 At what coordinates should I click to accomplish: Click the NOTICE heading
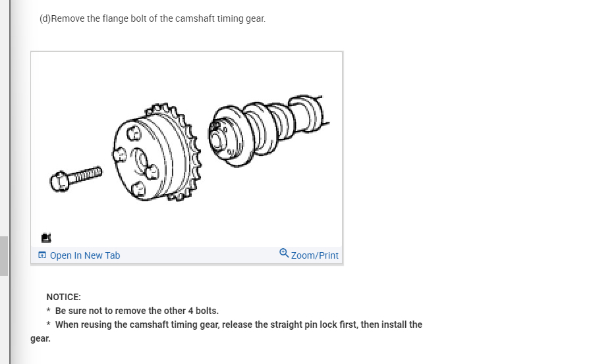coord(63,297)
